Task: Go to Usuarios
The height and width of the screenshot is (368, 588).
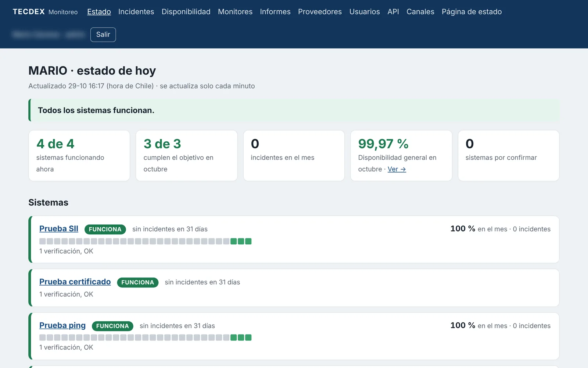Action: click(x=365, y=12)
